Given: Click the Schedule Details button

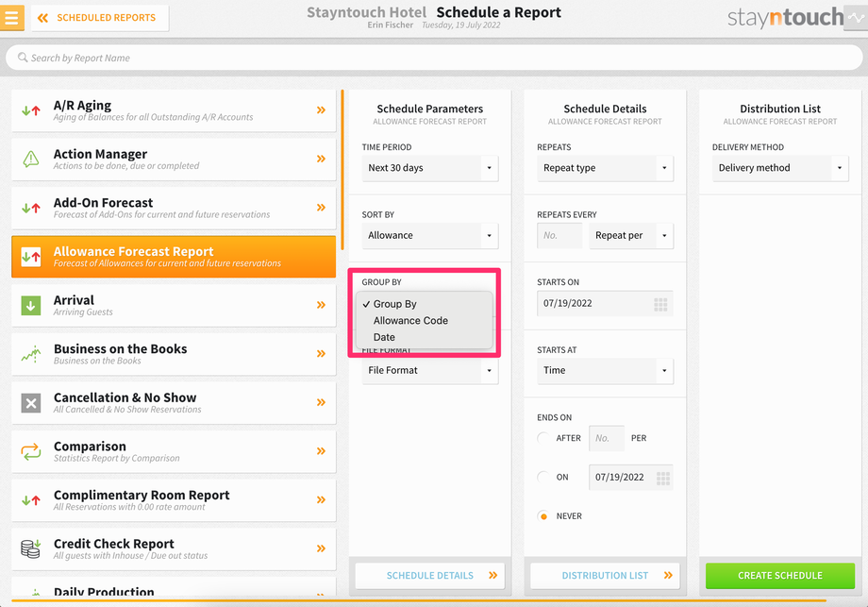Looking at the screenshot, I should 430,576.
